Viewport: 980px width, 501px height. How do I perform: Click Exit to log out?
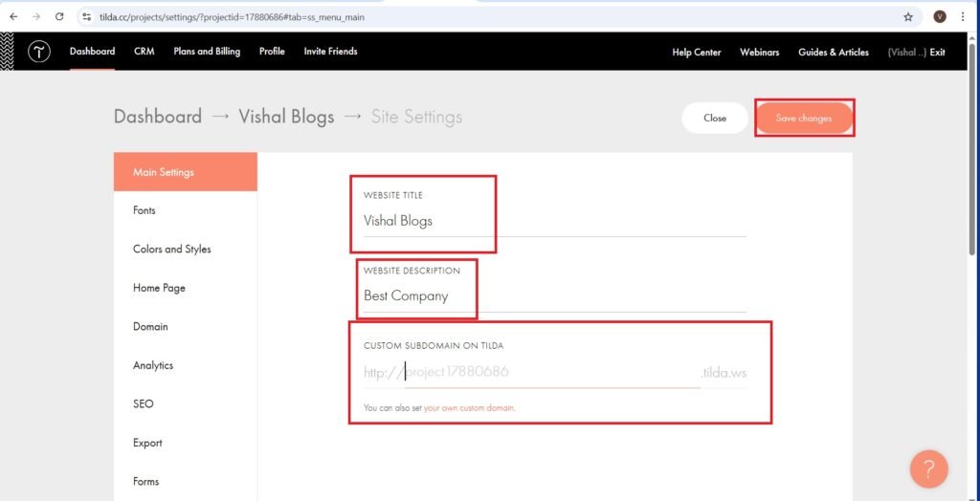coord(937,53)
